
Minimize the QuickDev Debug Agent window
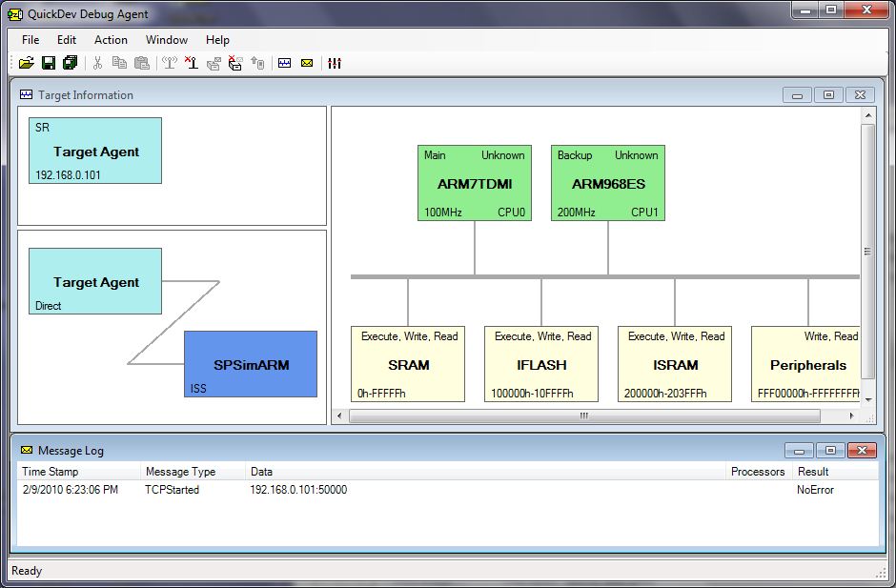click(x=804, y=10)
